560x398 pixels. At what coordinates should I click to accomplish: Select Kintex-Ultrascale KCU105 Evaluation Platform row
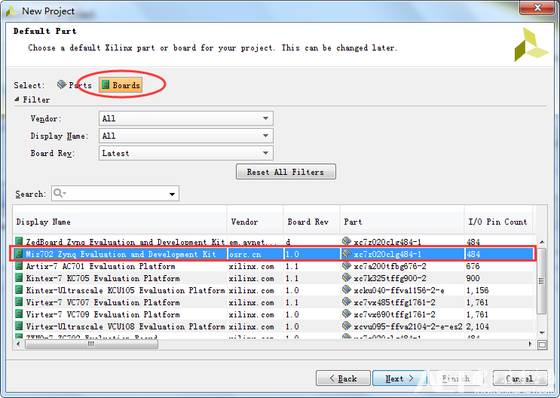274,290
